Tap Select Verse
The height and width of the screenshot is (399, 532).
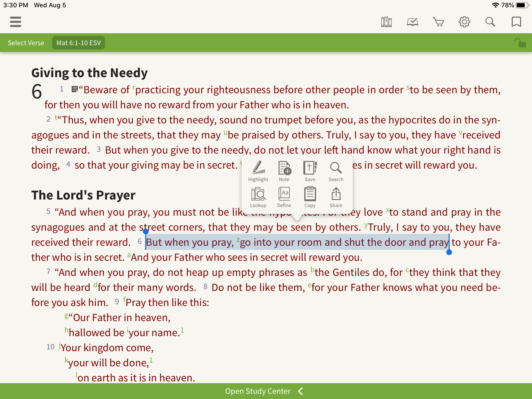[x=26, y=43]
